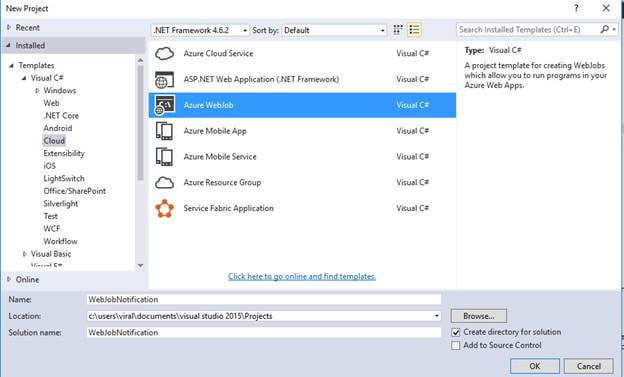
Task: Click the Azure Cloud Service cloud icon
Action: tap(164, 53)
